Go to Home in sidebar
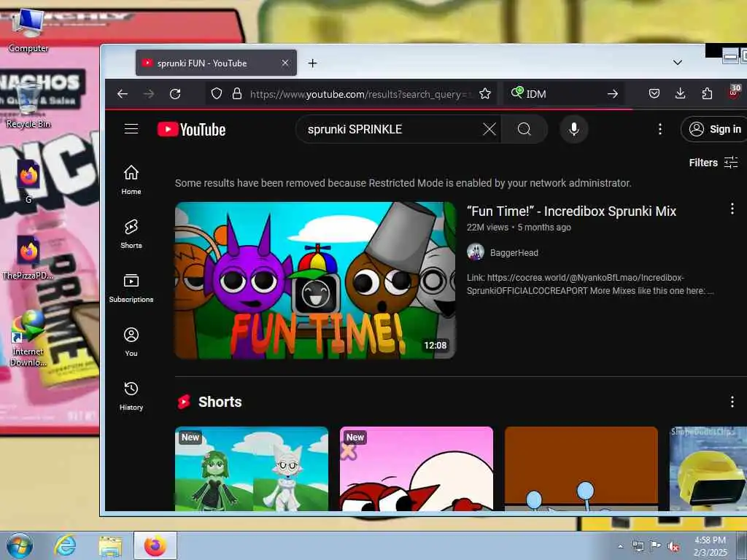The height and width of the screenshot is (560, 747). (x=131, y=179)
